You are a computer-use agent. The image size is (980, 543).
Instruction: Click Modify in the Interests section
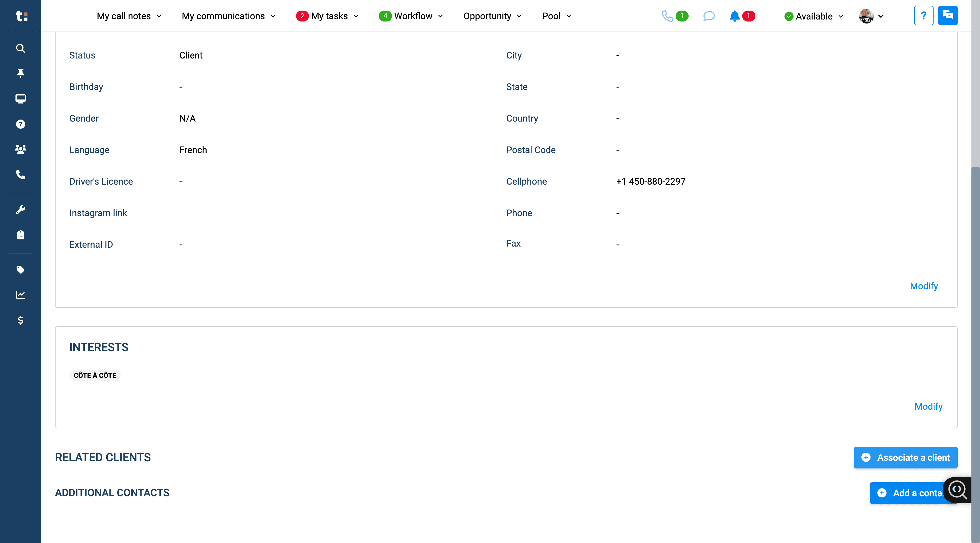(928, 407)
